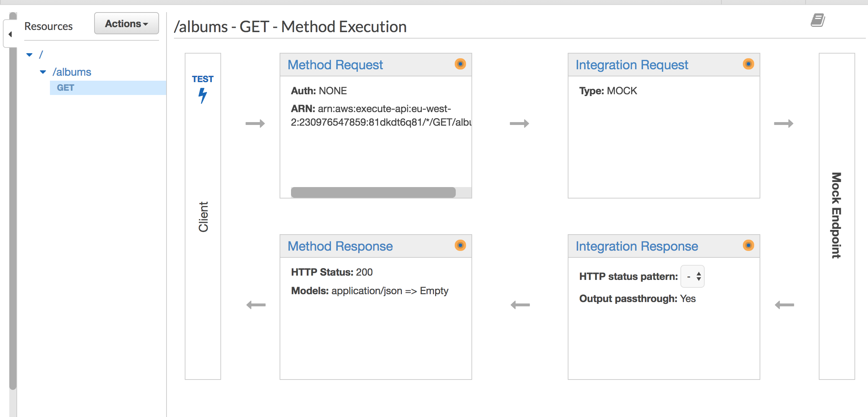Click the arrow between Client and Method Request
Image resolution: width=868 pixels, height=417 pixels.
[255, 124]
